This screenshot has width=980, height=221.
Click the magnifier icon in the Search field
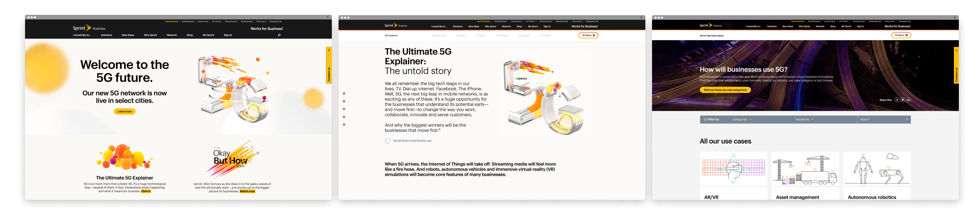click(907, 119)
